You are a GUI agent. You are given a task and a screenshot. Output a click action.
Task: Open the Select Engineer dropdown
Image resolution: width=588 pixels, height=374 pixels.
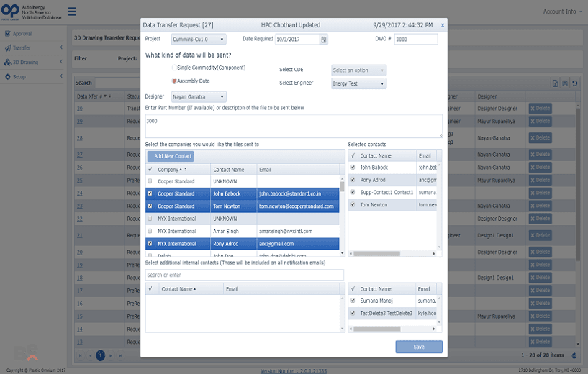click(359, 83)
